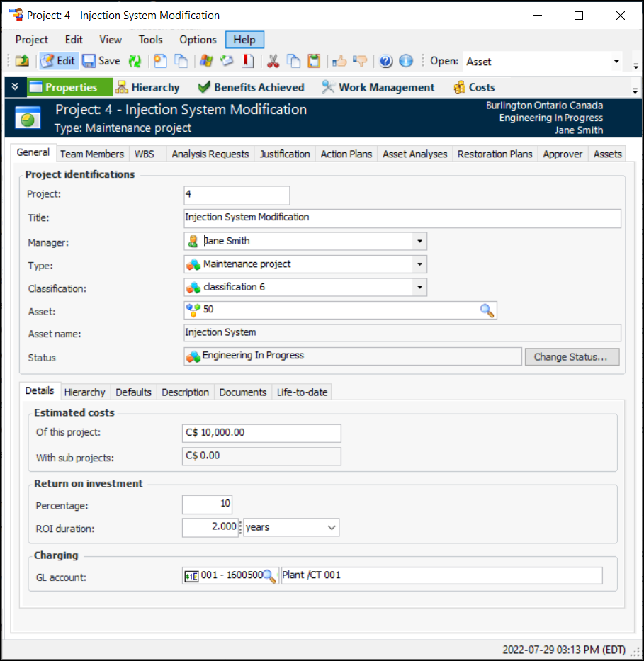Click the Title text field

[x=402, y=218]
